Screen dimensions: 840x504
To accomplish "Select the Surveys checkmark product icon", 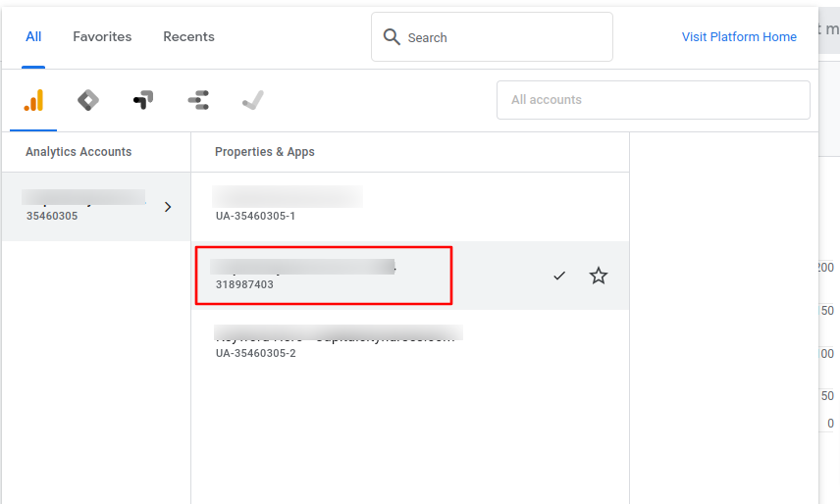I will [253, 100].
